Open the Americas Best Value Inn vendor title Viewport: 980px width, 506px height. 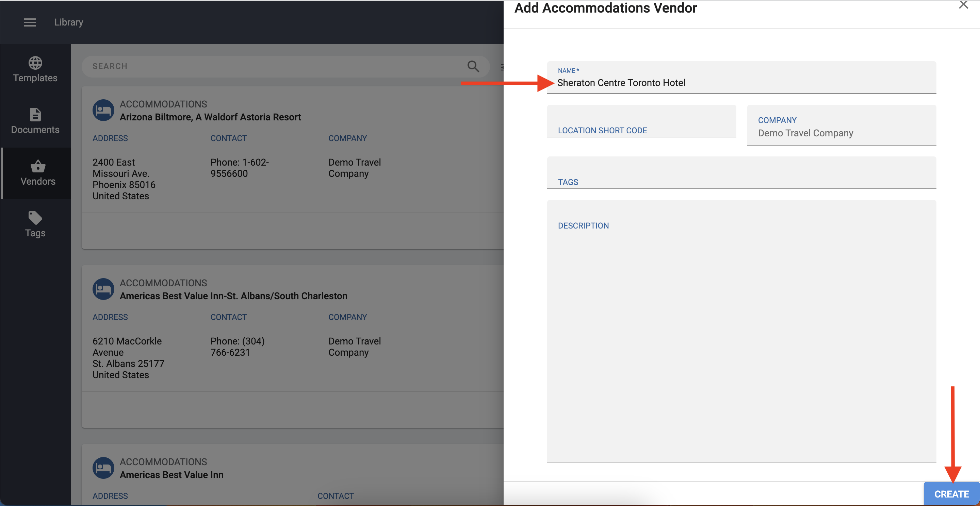(171, 475)
